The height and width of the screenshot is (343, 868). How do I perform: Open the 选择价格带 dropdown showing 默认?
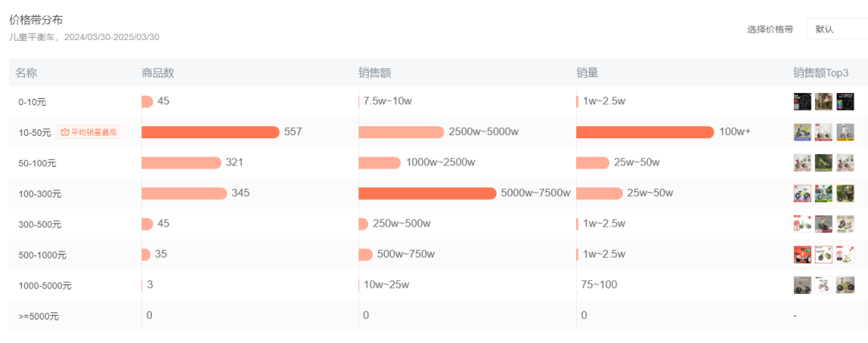pos(836,30)
